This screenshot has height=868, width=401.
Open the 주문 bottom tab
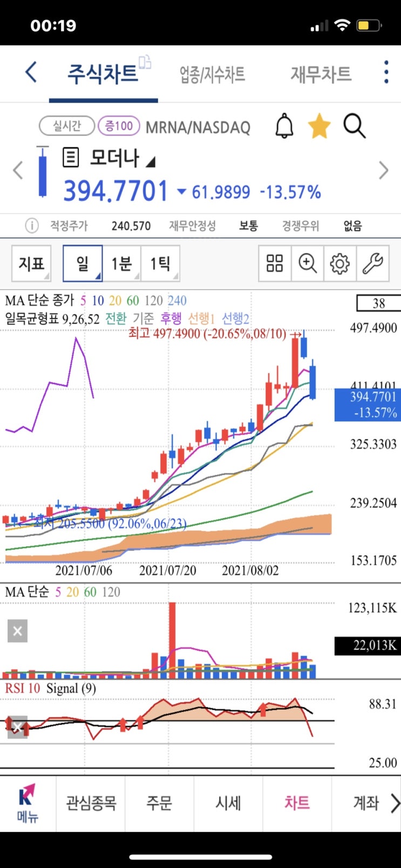[x=159, y=803]
